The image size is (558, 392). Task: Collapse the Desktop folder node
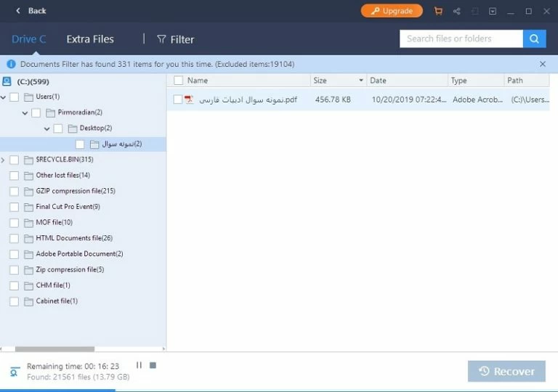tap(47, 128)
